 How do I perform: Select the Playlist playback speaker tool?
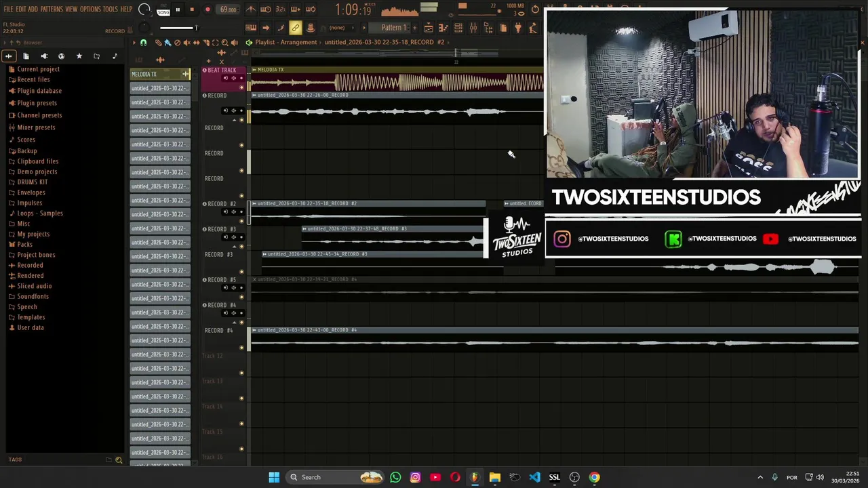(x=235, y=42)
